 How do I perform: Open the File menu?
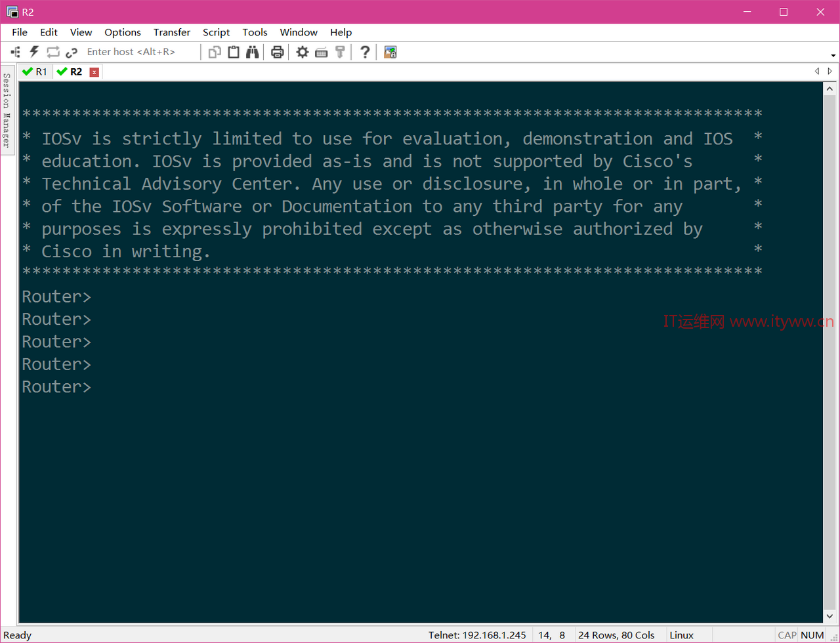tap(20, 32)
